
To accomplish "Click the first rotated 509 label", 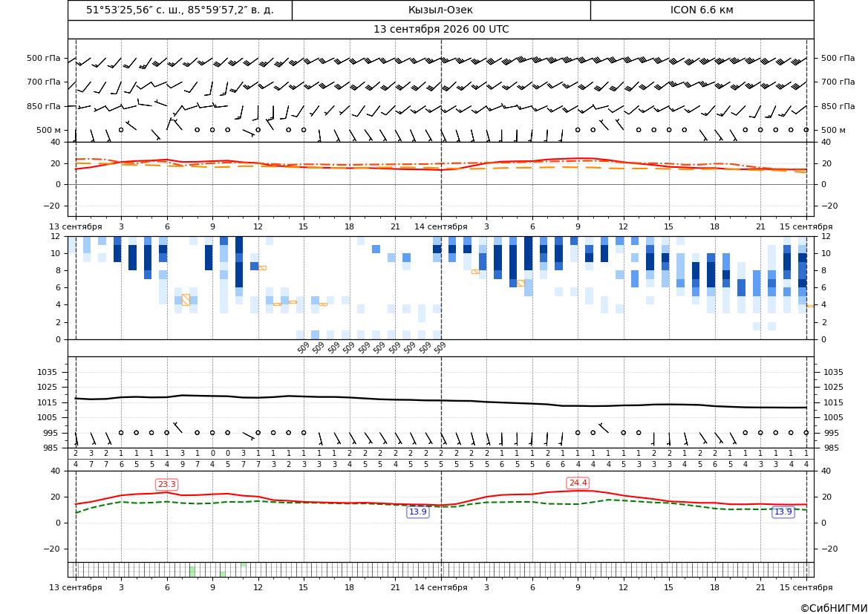I will pyautogui.click(x=304, y=347).
